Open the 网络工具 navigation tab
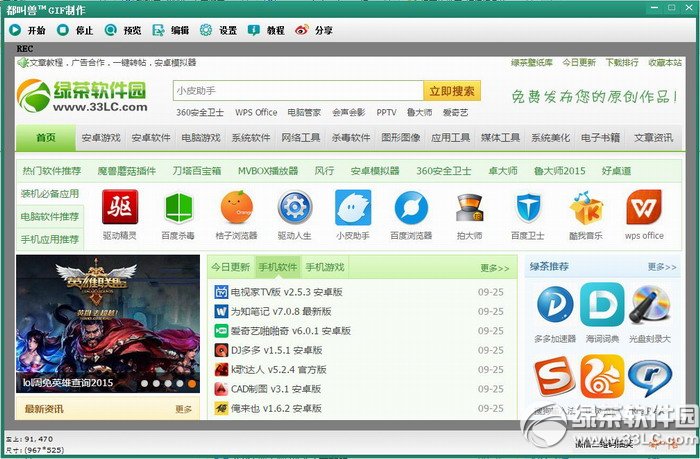The height and width of the screenshot is (459, 700). (x=301, y=138)
